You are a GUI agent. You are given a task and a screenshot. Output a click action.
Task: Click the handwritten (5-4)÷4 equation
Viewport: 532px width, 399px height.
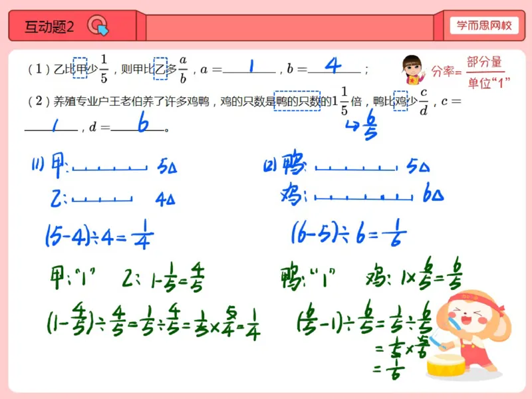(99, 235)
